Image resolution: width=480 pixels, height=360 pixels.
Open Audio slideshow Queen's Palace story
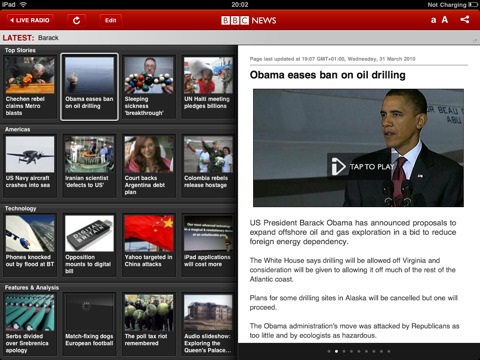pyautogui.click(x=208, y=324)
